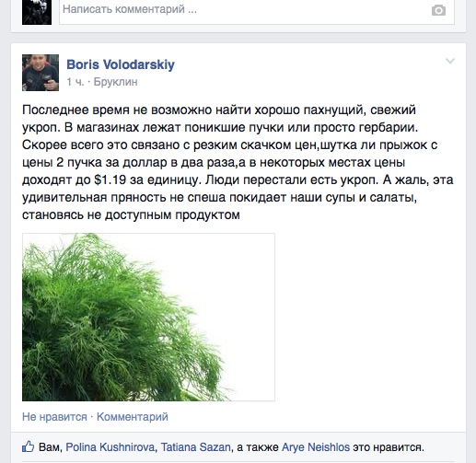The image size is (476, 463).
Task: Click the camera icon to attach a photo
Action: pyautogui.click(x=438, y=11)
